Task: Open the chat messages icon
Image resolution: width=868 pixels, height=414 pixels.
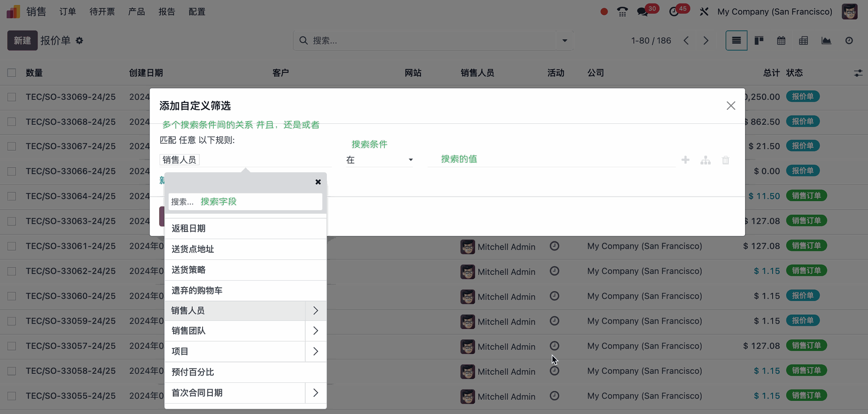Action: [642, 12]
